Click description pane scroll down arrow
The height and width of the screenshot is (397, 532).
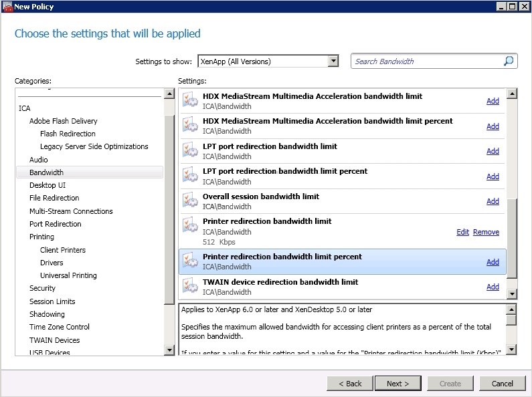511,349
